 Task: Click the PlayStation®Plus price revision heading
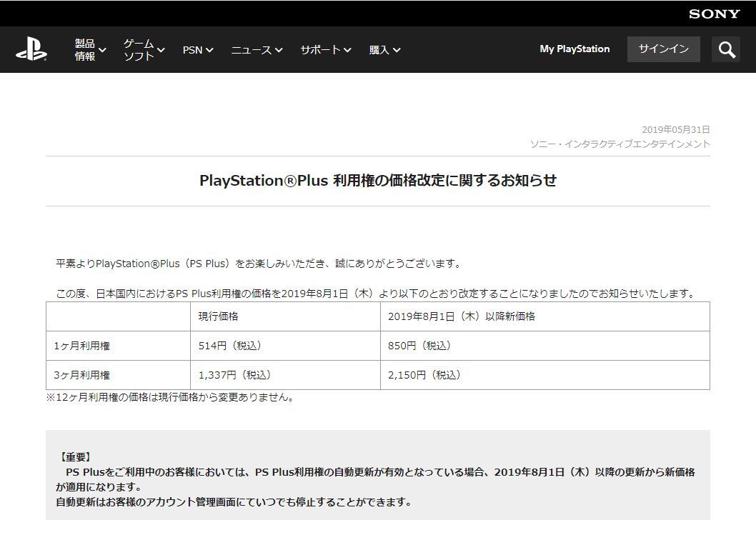pyautogui.click(x=377, y=181)
